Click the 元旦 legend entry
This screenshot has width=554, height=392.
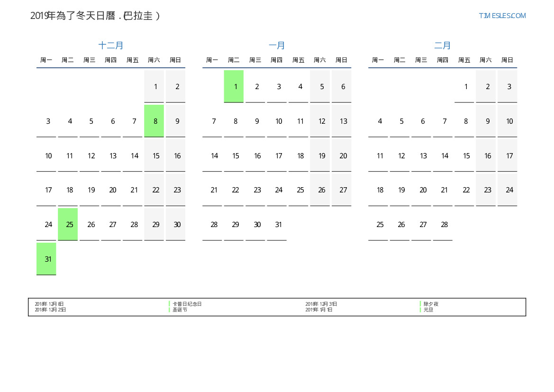tap(428, 310)
